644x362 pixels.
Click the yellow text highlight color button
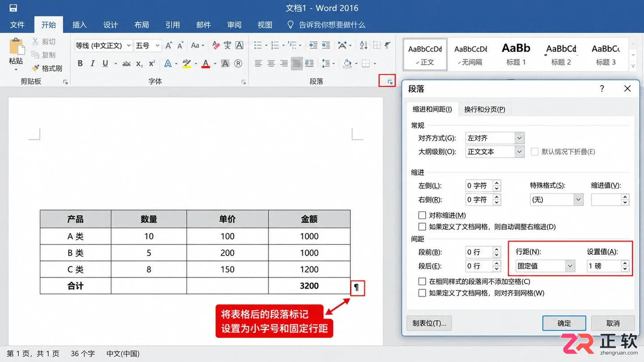187,63
